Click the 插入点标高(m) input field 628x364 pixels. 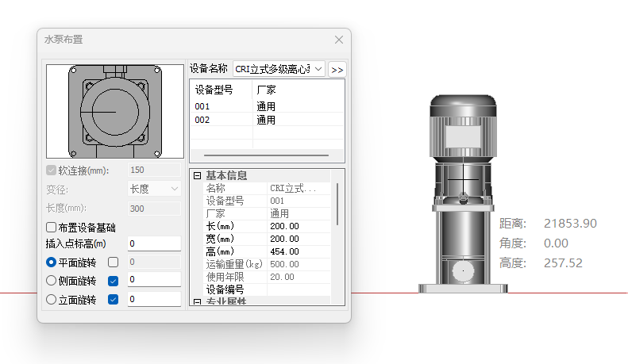click(x=154, y=243)
